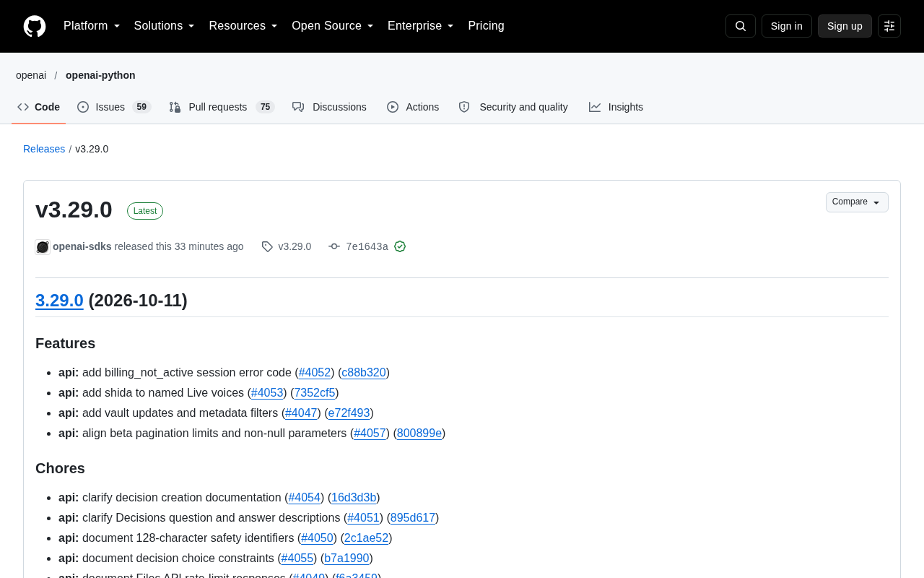Click the Sign up button
This screenshot has width=924, height=578.
click(x=845, y=26)
